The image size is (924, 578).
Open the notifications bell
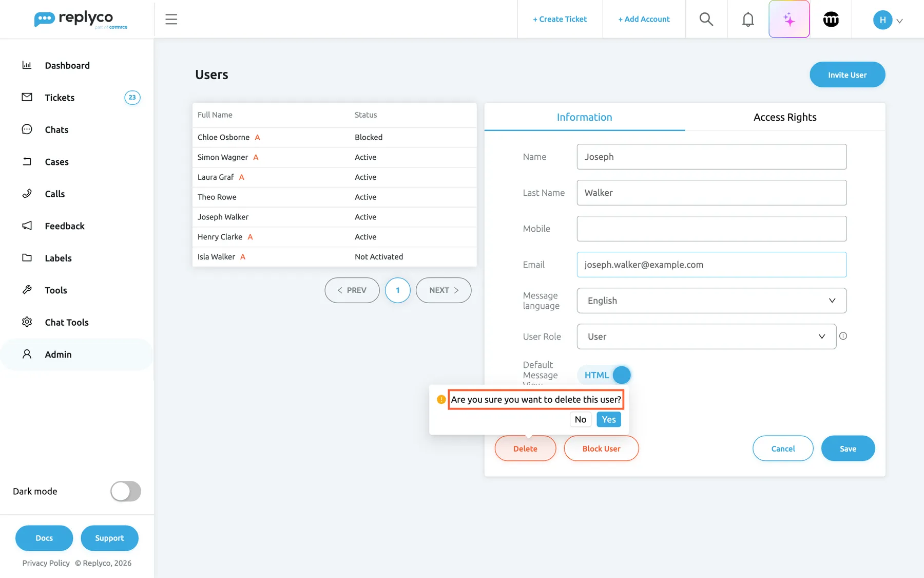[x=748, y=20]
